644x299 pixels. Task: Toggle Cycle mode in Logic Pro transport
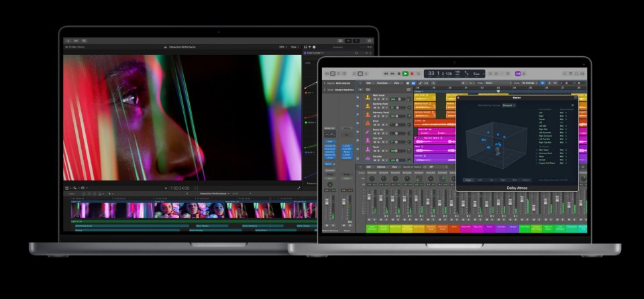tap(418, 74)
